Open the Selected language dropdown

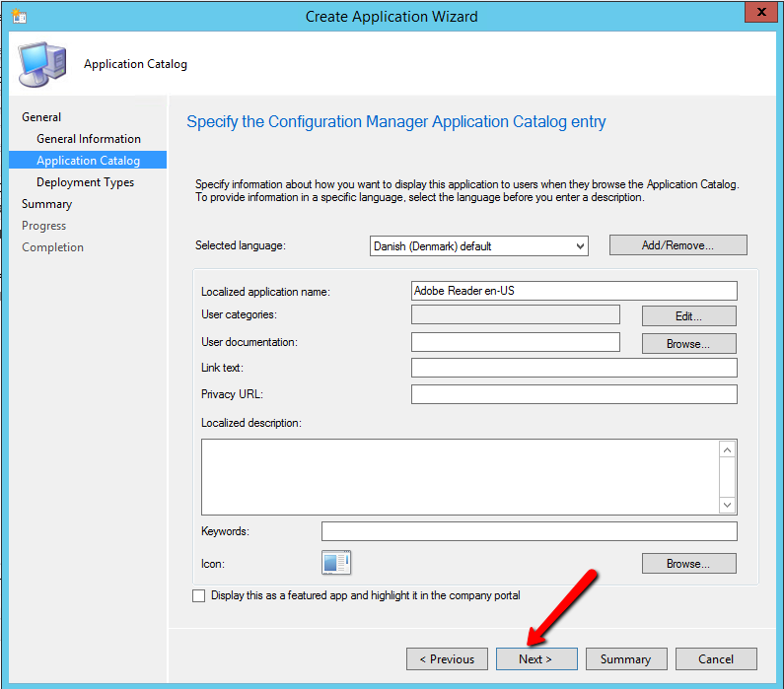[x=478, y=245]
